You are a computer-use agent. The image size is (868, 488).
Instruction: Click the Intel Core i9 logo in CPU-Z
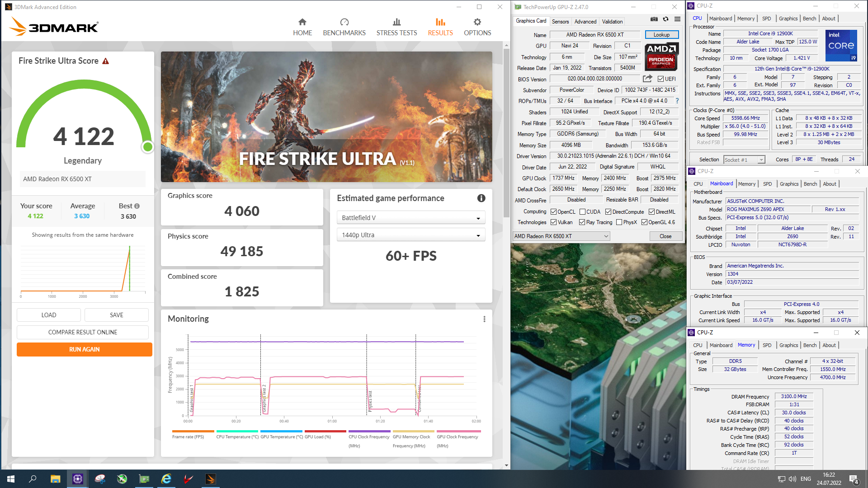(841, 46)
